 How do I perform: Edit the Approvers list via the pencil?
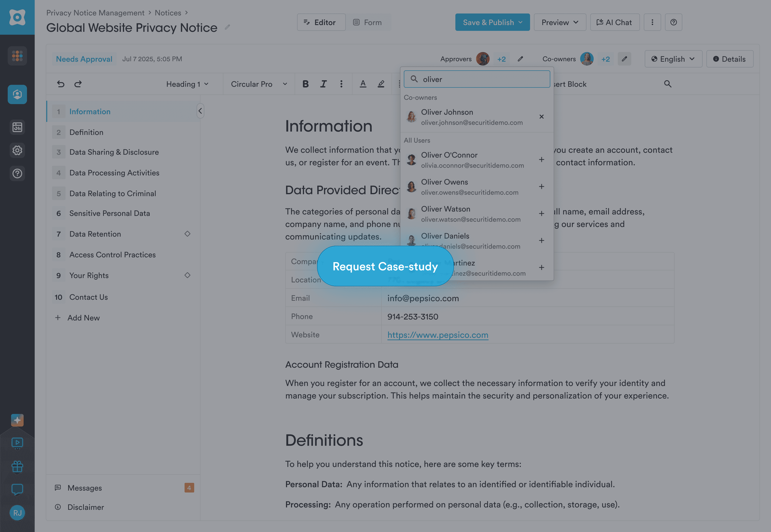pos(520,59)
